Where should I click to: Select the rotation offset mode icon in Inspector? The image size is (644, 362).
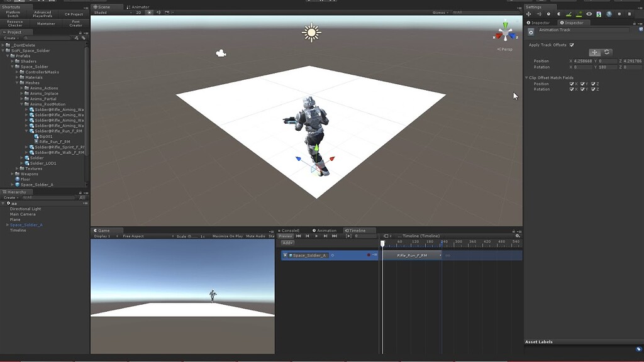(607, 52)
